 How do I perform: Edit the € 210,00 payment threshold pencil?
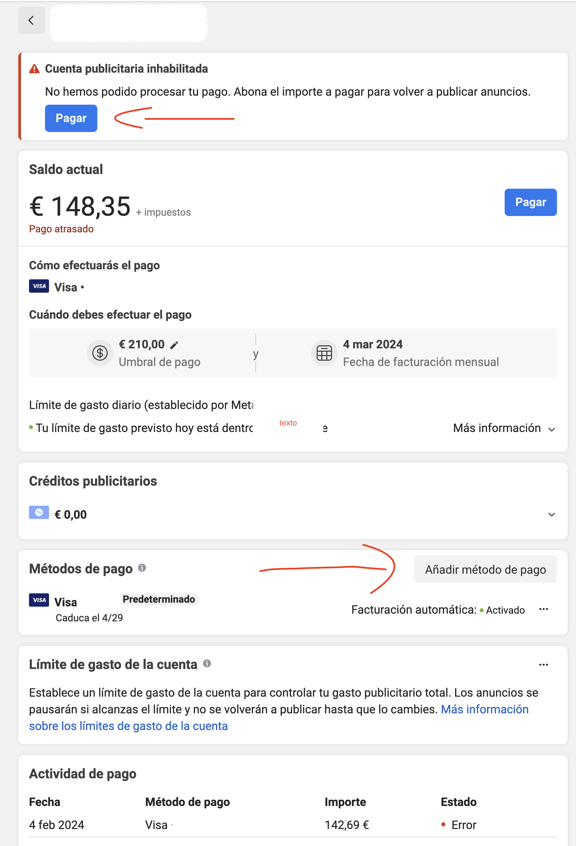174,345
